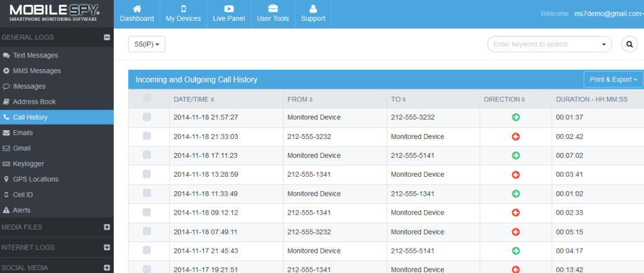
Task: Click the Mobile Spy logo
Action: click(x=54, y=13)
